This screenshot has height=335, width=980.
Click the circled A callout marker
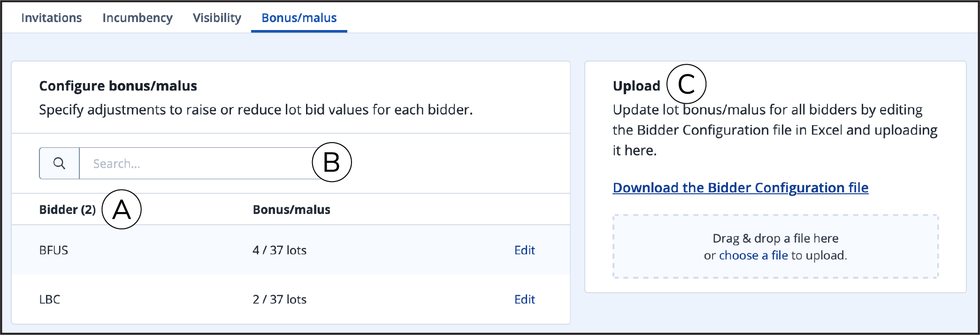122,209
